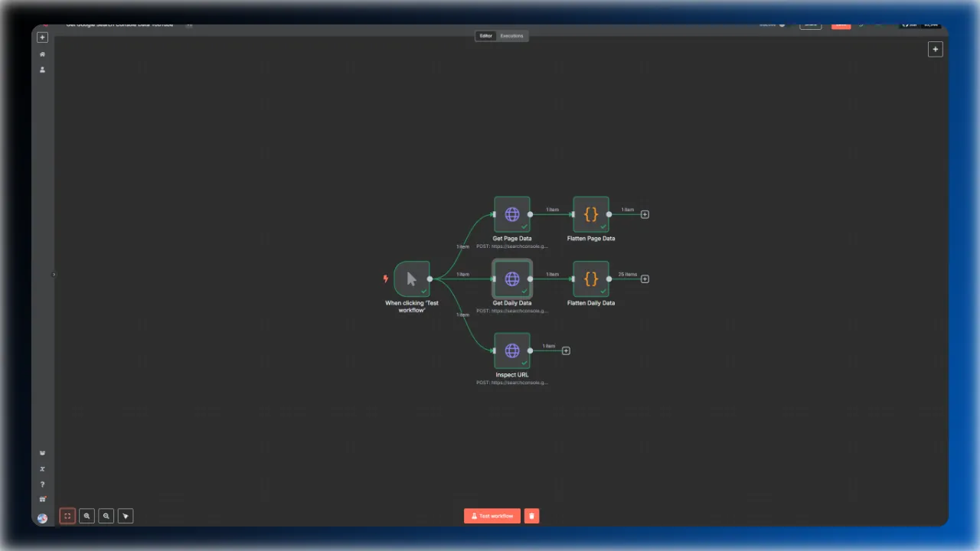Screen dimensions: 980x551
Task: Click the When clicking 'Test workflow' label
Action: [412, 306]
